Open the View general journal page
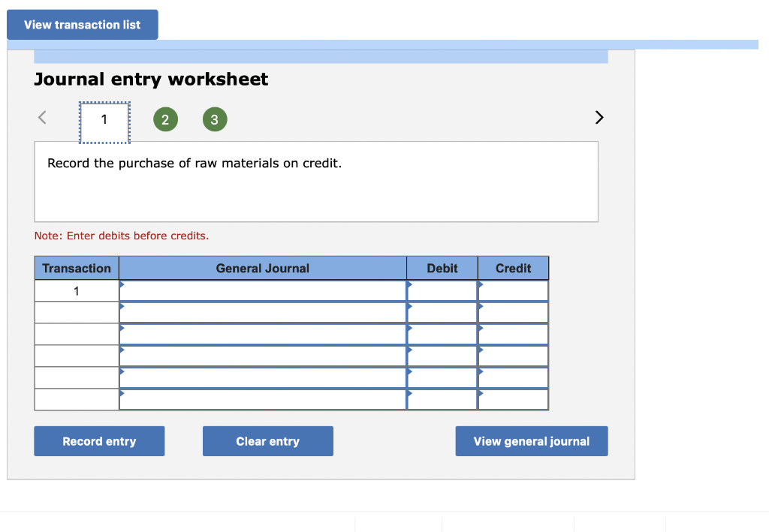769x532 pixels. click(531, 441)
